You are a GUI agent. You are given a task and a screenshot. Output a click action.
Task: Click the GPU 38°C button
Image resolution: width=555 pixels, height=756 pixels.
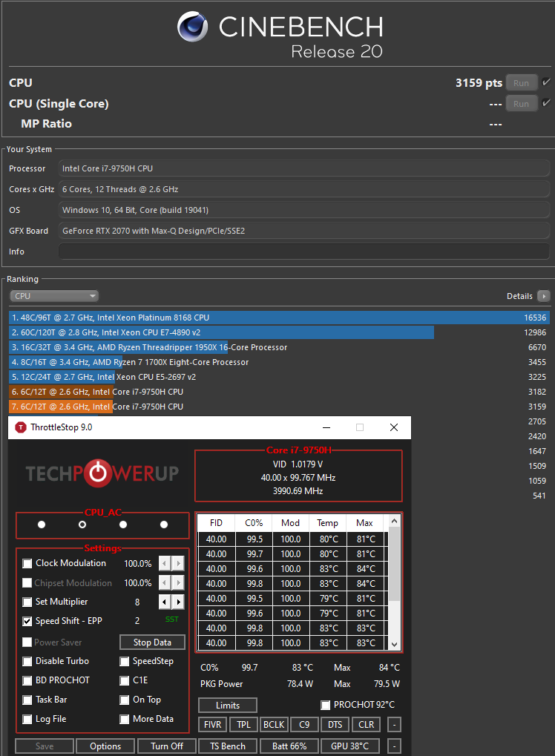point(349,746)
